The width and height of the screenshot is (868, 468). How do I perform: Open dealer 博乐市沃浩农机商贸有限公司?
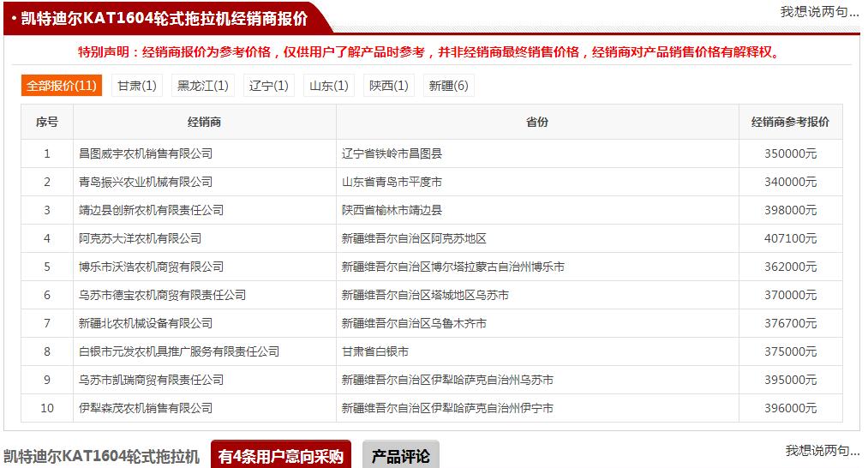[151, 267]
